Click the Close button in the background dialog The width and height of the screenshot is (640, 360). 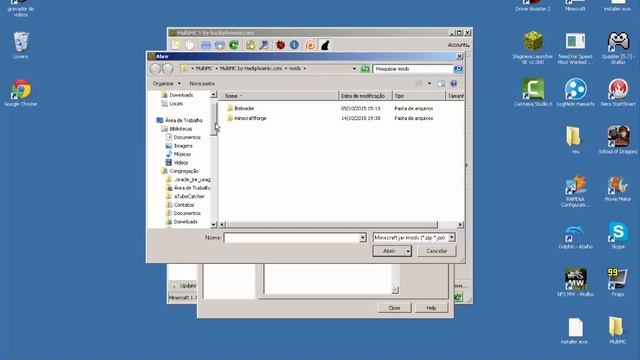pyautogui.click(x=394, y=308)
